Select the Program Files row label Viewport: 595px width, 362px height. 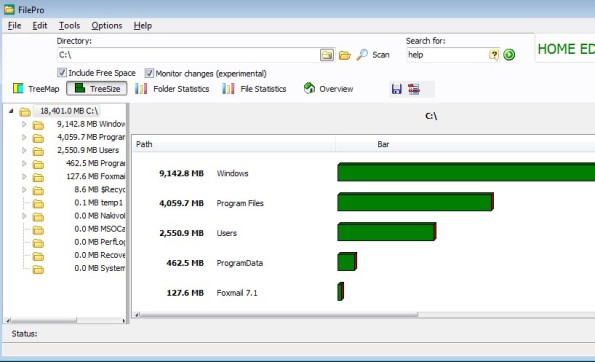(240, 203)
